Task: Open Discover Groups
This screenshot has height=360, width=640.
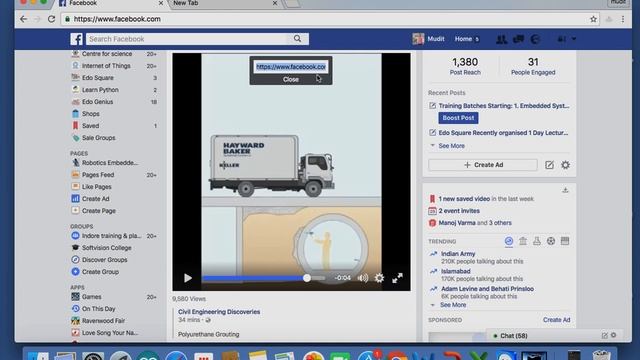Action: pos(104,260)
